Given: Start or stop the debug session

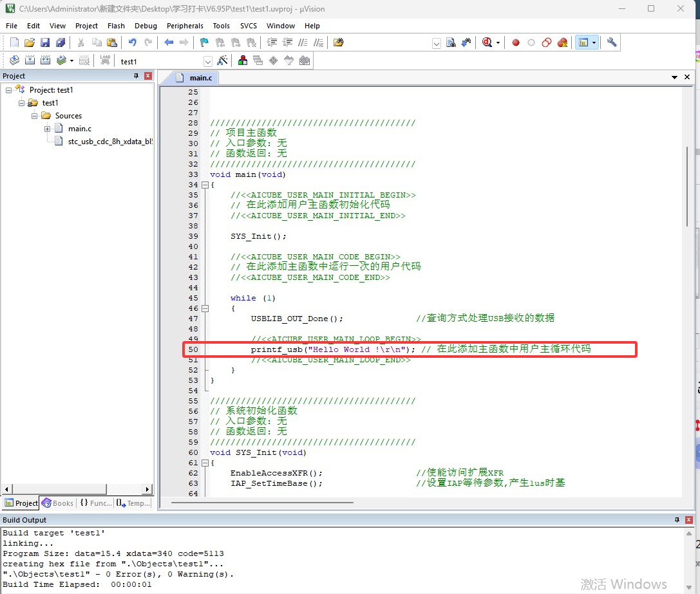Looking at the screenshot, I should pyautogui.click(x=487, y=42).
